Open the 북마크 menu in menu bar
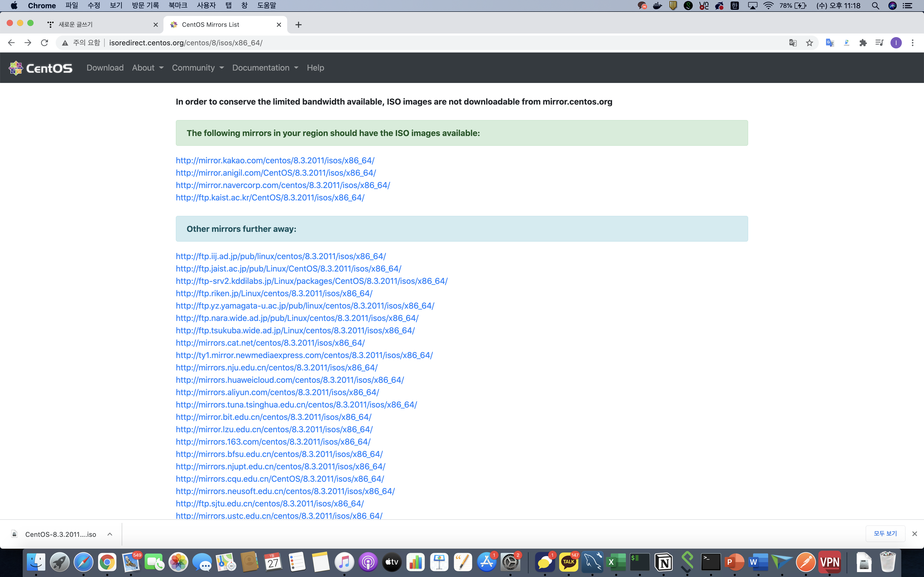Image resolution: width=924 pixels, height=577 pixels. pos(178,5)
